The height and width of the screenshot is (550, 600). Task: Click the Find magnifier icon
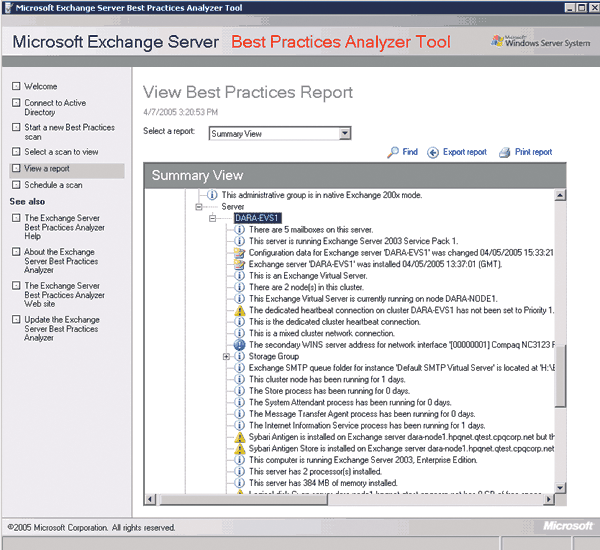click(x=392, y=153)
